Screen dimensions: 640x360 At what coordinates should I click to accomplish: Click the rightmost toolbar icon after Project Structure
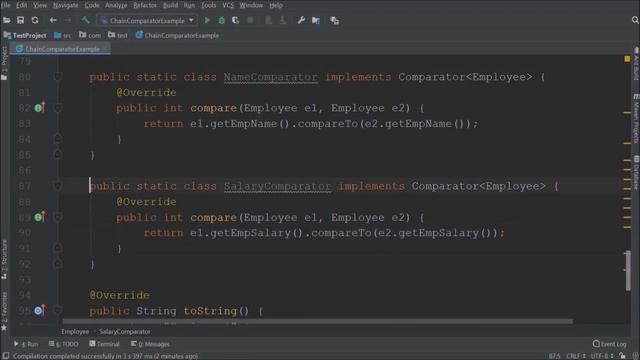click(334, 20)
